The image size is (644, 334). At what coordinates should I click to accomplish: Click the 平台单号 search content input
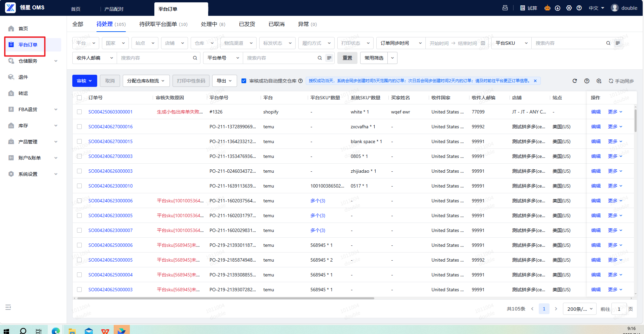click(281, 58)
